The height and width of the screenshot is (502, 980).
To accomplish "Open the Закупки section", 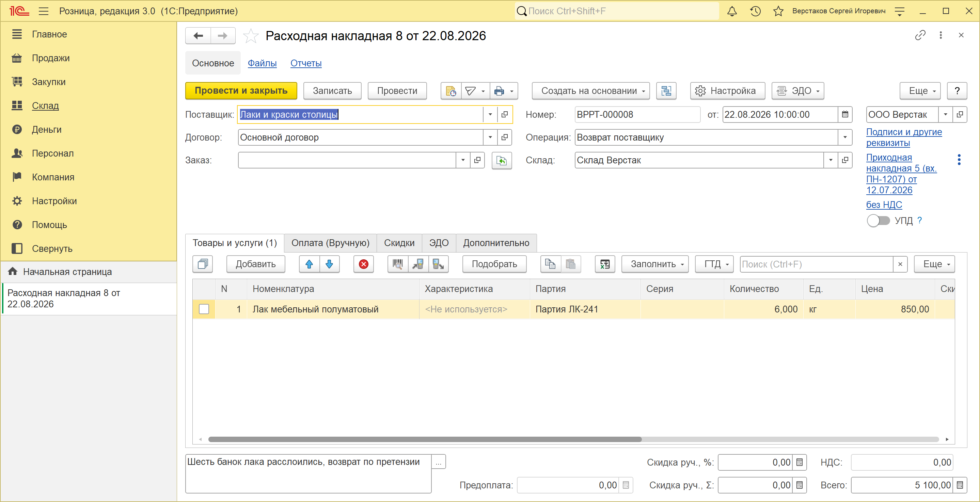I will click(x=49, y=82).
